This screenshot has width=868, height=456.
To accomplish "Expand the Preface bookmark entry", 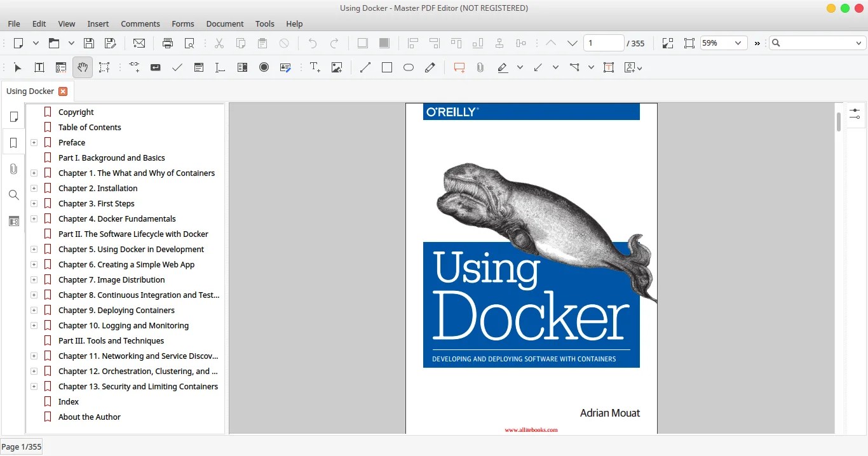I will [34, 142].
